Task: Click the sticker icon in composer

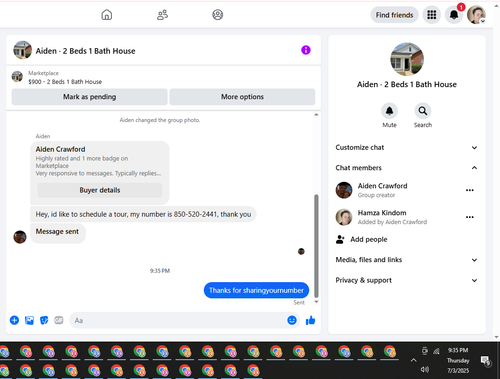Action: tap(44, 320)
